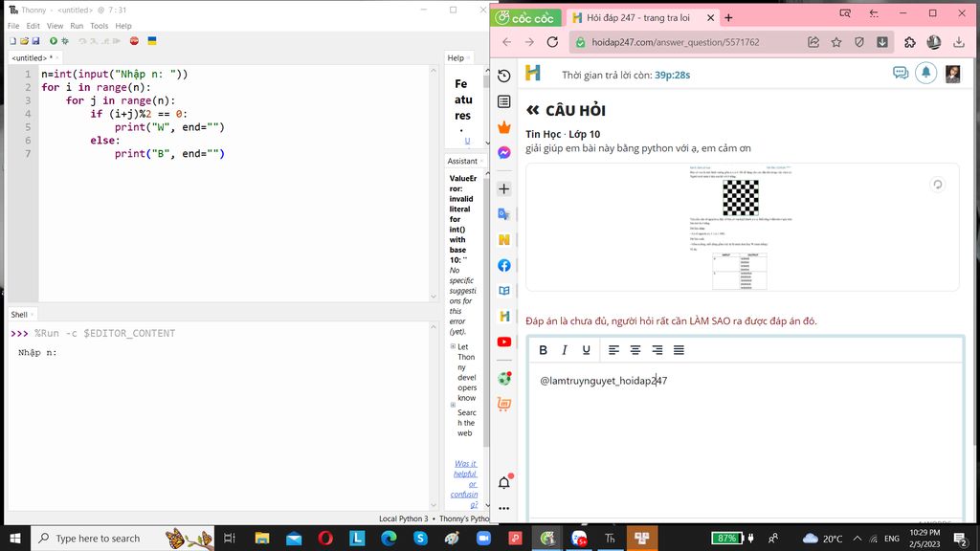This screenshot has width=980, height=551.
Task: Toggle Underline formatting in answer editor
Action: pos(586,350)
